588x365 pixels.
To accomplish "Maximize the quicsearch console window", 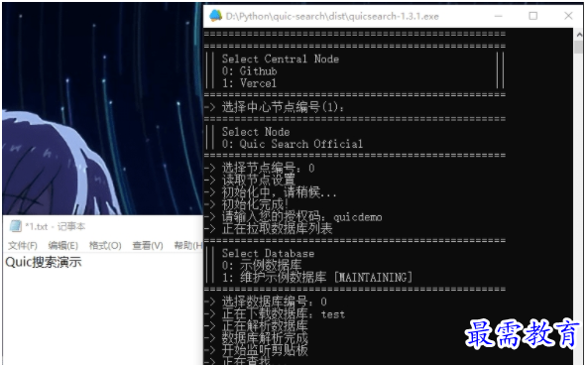I will click(532, 16).
